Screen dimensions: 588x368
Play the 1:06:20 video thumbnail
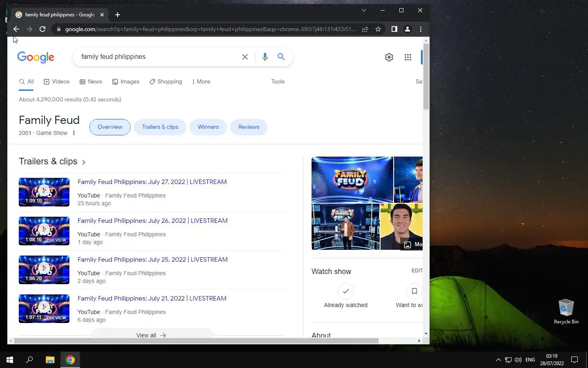(x=44, y=270)
